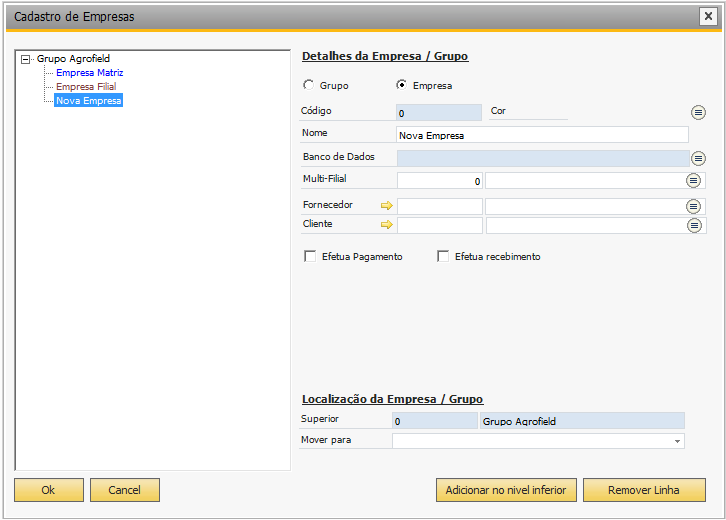The image size is (726, 520).
Task: Follow the Cliente yellow link arrow
Action: coord(387,225)
